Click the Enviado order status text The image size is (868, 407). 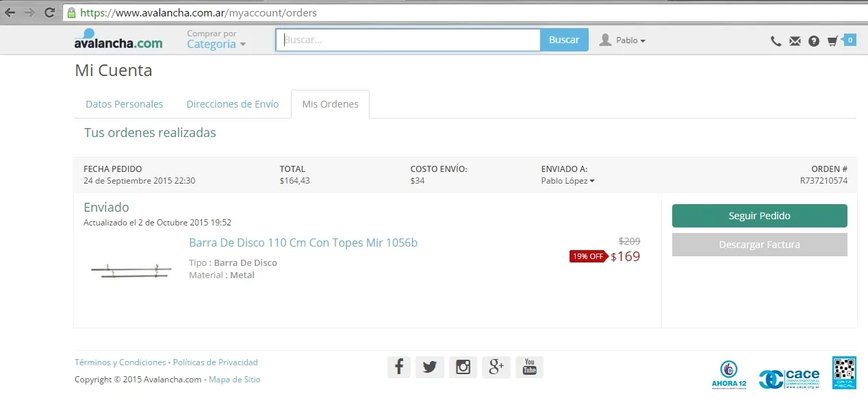click(106, 208)
